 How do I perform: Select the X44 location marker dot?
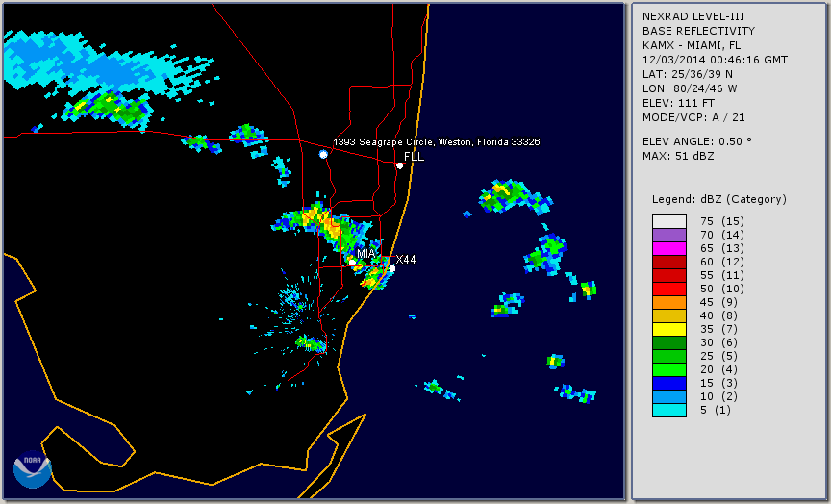[x=392, y=268]
